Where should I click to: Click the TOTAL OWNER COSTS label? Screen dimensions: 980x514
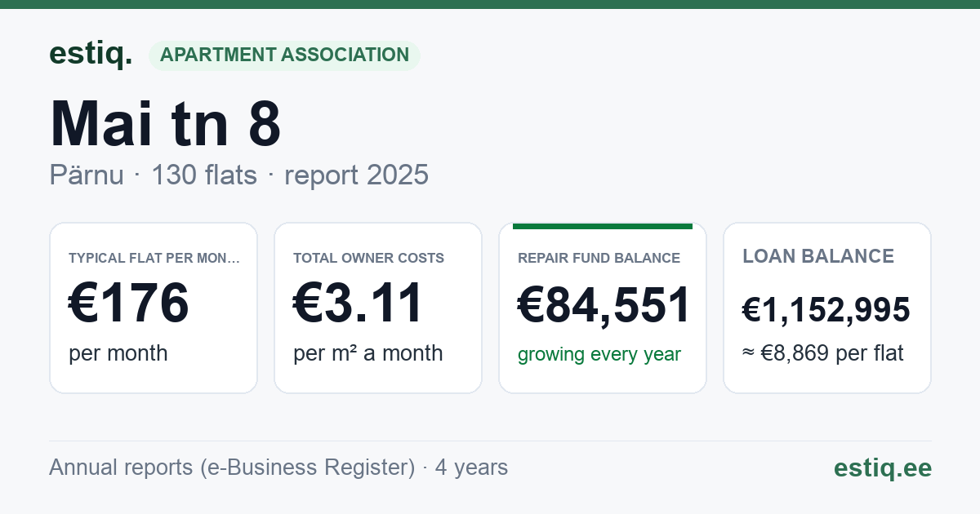click(368, 258)
